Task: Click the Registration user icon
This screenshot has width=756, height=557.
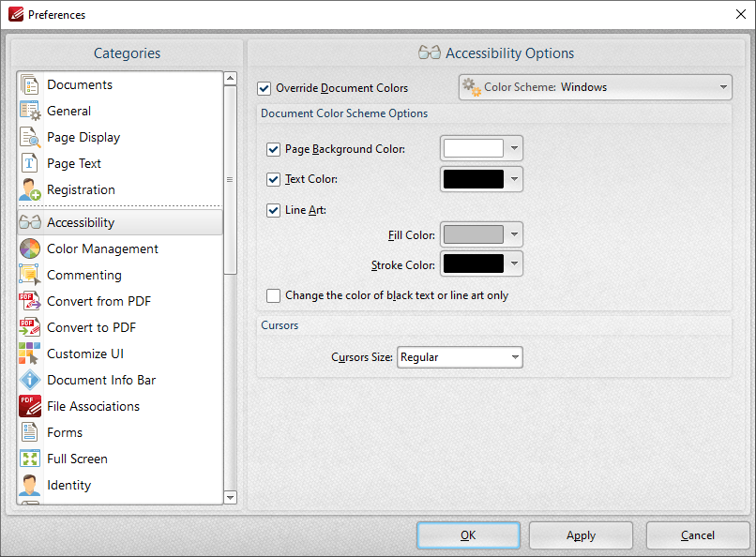Action: [x=30, y=189]
